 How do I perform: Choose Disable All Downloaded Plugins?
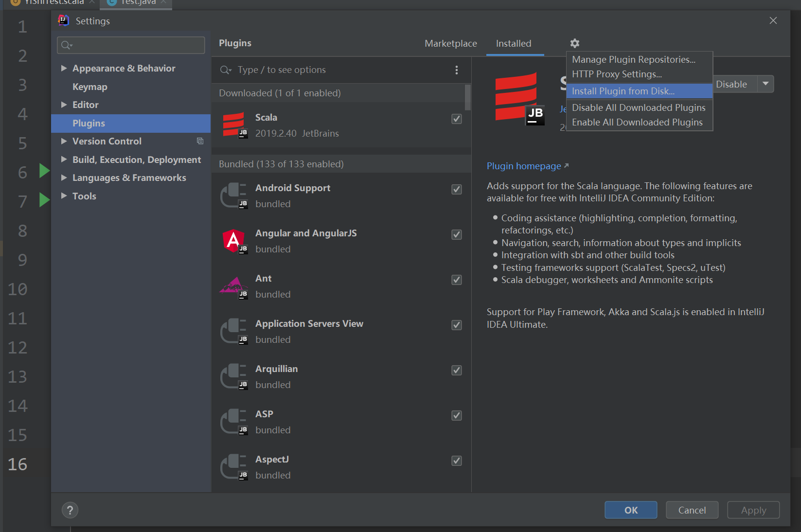tap(640, 107)
